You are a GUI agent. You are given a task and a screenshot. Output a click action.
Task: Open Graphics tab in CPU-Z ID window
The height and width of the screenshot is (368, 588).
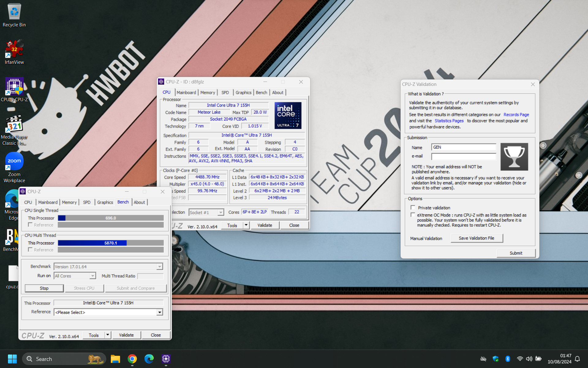coord(243,92)
